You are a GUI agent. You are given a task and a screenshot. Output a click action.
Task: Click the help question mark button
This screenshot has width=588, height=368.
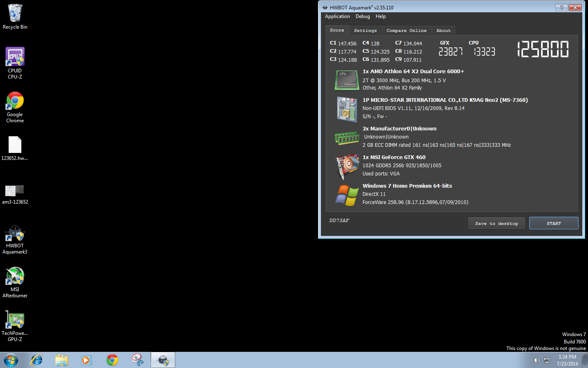click(561, 7)
